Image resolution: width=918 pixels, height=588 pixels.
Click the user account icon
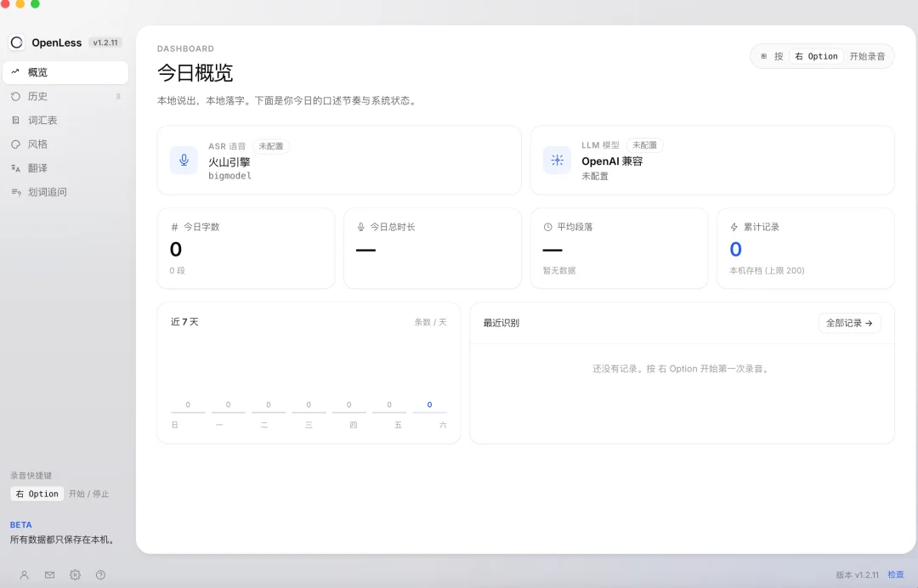(24, 575)
